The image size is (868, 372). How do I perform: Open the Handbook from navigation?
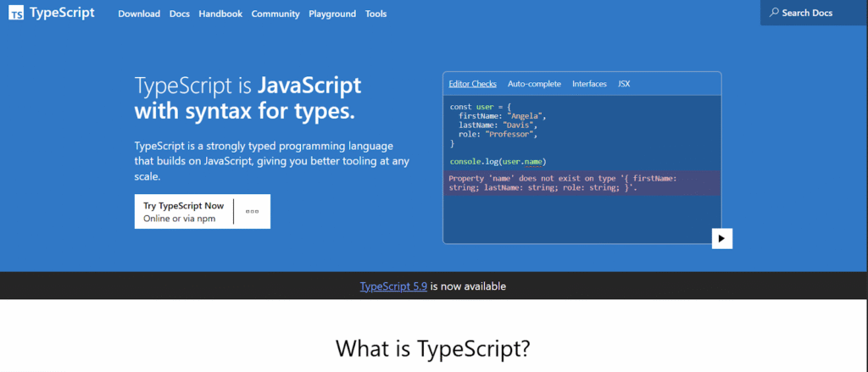click(x=220, y=14)
